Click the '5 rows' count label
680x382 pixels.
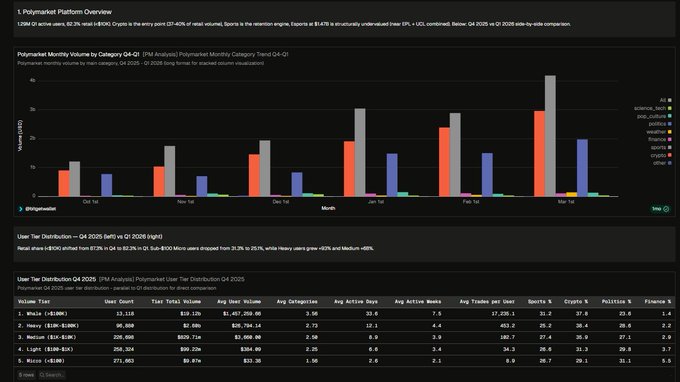pyautogui.click(x=26, y=375)
